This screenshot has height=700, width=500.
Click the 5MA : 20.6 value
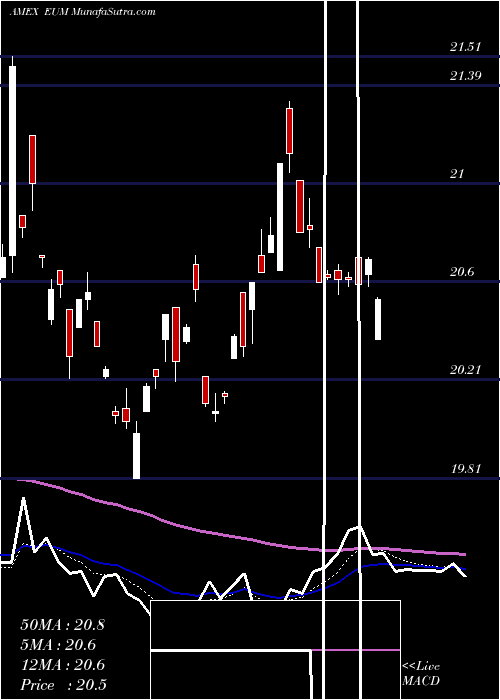58,645
